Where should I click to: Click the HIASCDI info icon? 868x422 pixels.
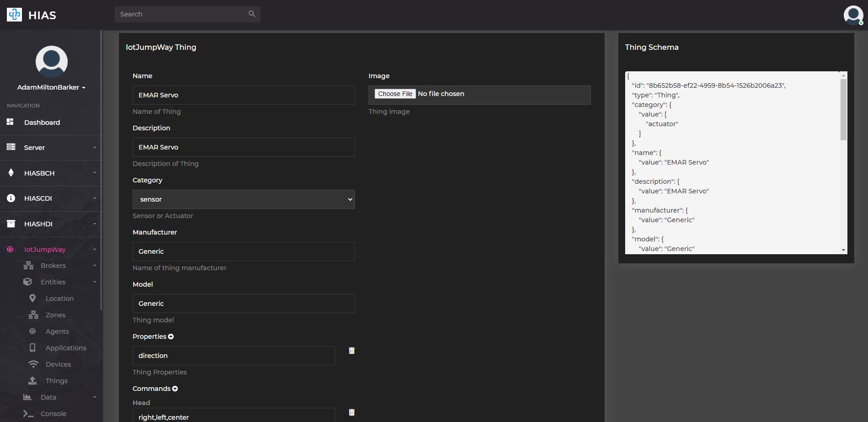[11, 198]
